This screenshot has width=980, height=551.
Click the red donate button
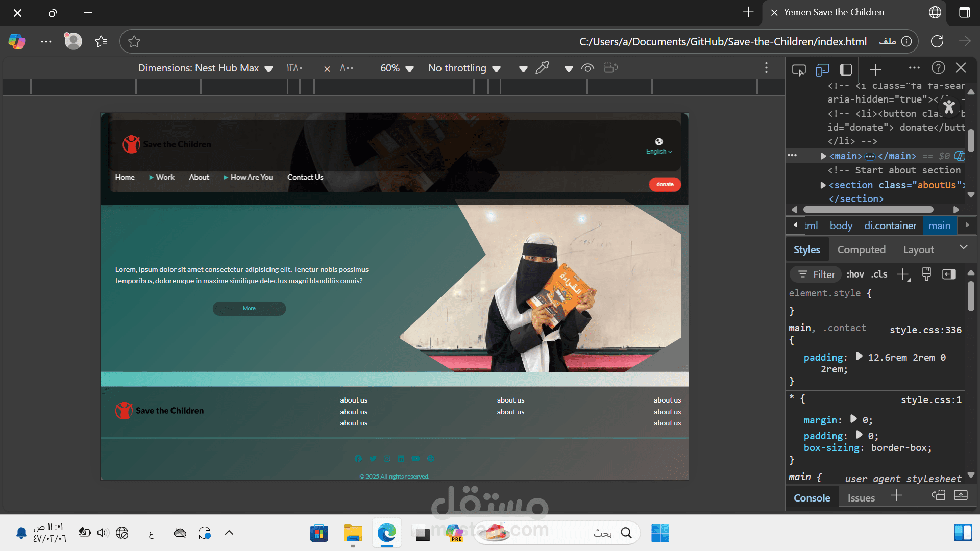(665, 184)
